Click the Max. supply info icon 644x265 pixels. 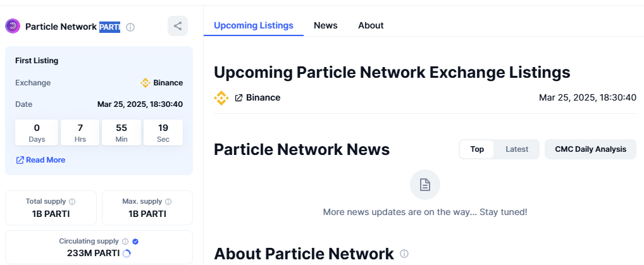point(168,202)
